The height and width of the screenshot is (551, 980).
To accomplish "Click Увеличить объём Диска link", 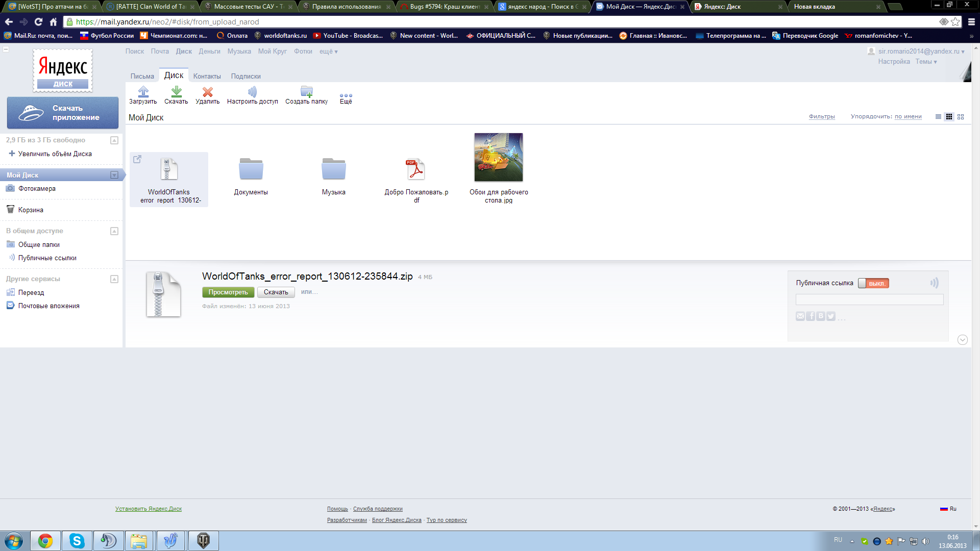I will tap(55, 154).
